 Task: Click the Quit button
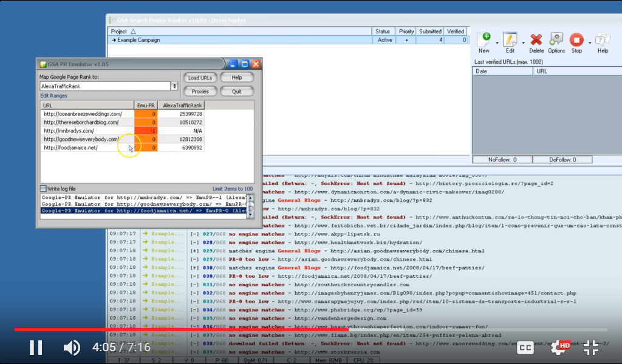tap(237, 92)
